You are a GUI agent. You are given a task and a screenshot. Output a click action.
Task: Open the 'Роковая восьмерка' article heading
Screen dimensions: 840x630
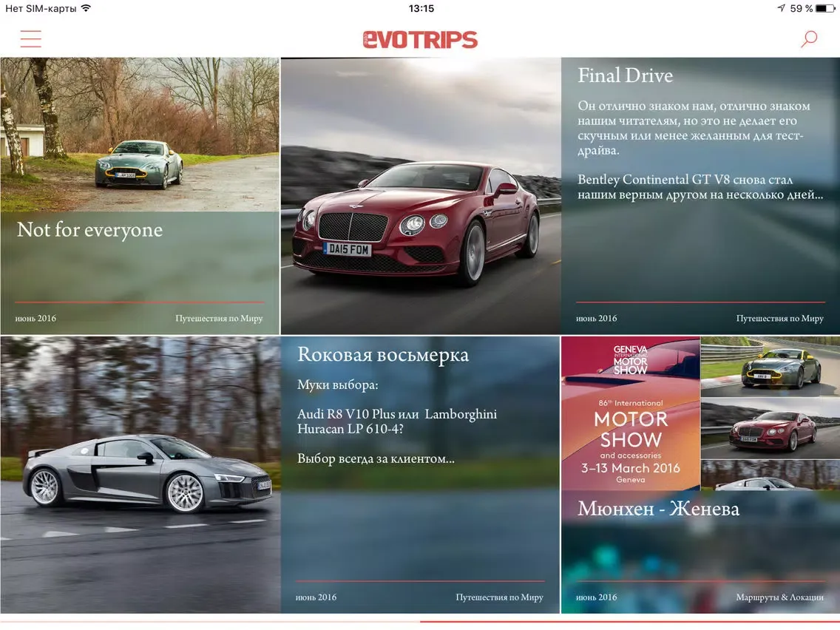click(x=383, y=355)
